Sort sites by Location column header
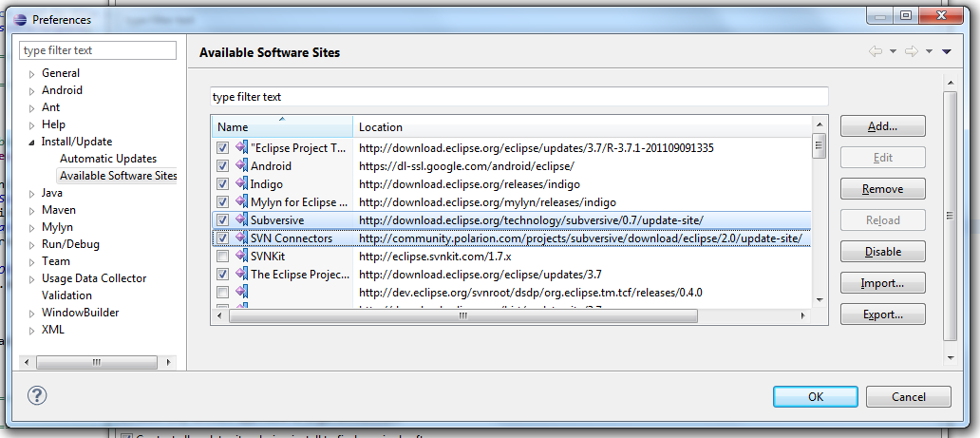 (582, 127)
